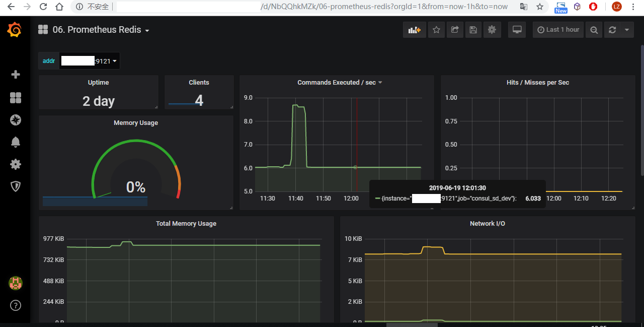Image resolution: width=644 pixels, height=327 pixels.
Task: Open the Create plus menu in sidebar
Action: [x=16, y=75]
